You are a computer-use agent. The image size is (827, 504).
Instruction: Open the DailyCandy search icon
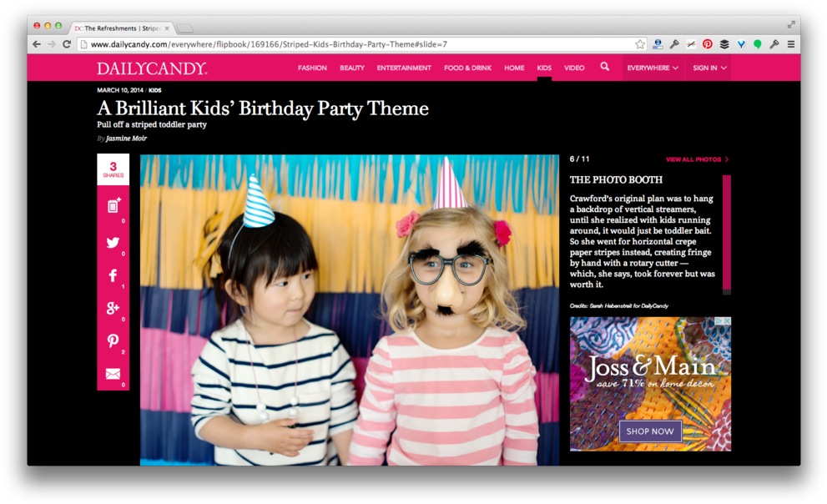[x=605, y=68]
